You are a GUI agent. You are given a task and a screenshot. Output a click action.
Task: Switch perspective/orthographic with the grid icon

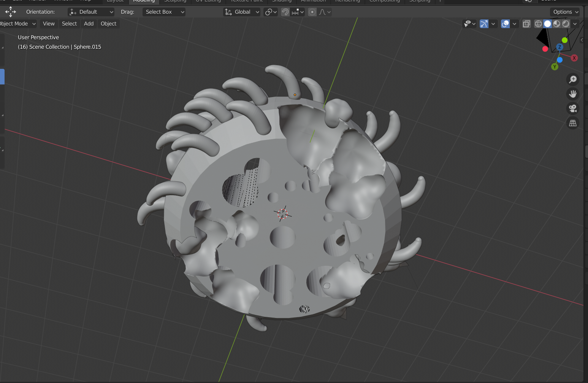572,123
